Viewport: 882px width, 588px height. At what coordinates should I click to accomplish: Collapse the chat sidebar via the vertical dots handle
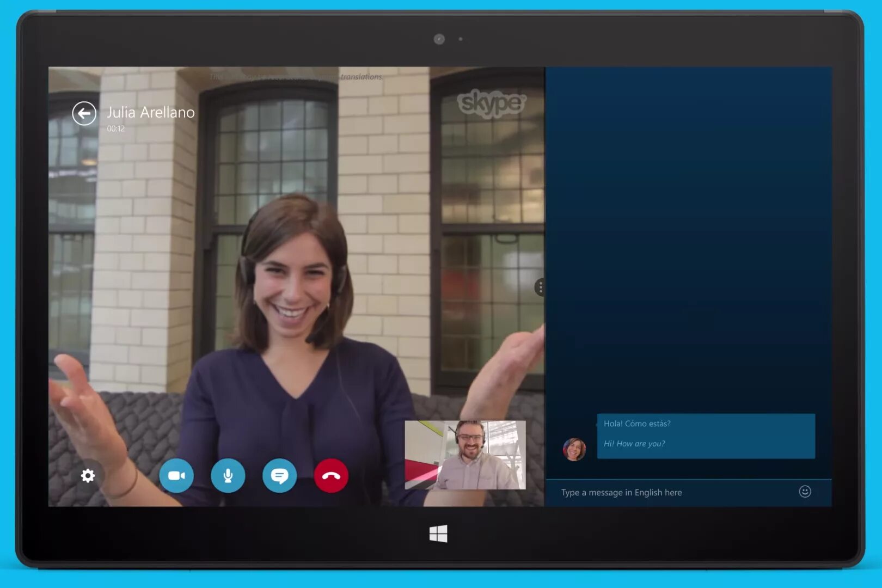click(x=541, y=287)
